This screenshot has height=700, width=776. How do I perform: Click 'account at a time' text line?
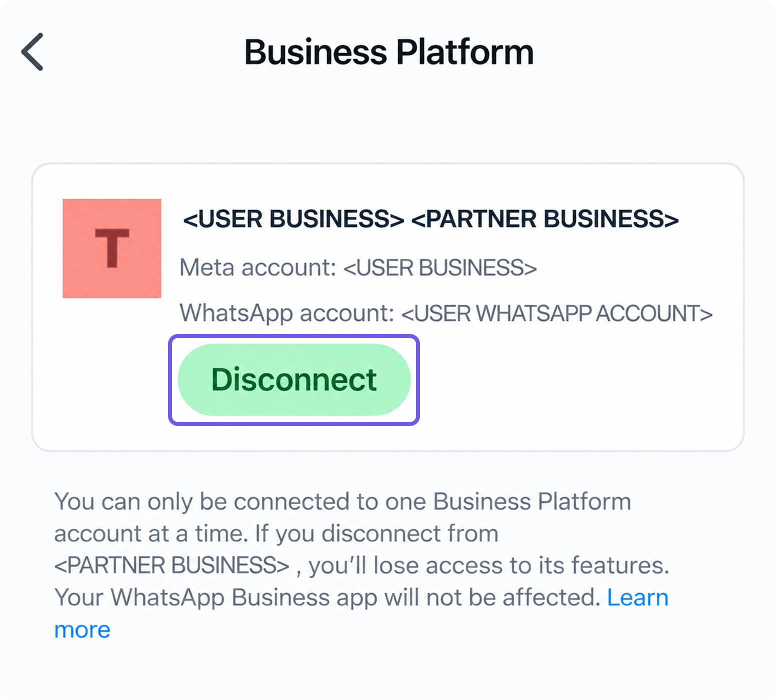tap(151, 533)
